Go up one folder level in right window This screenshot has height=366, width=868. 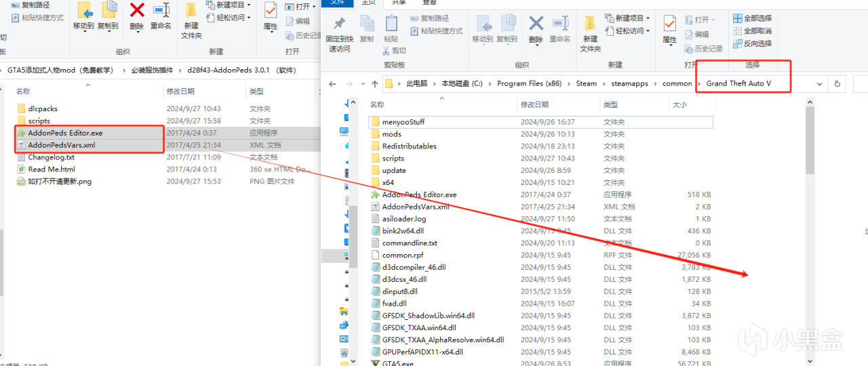pos(375,84)
